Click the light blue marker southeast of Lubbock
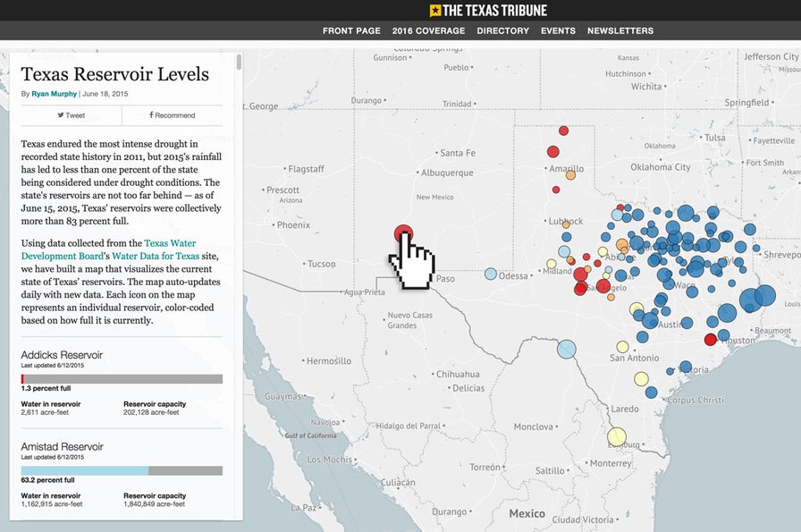Image resolution: width=801 pixels, height=532 pixels. [x=564, y=251]
